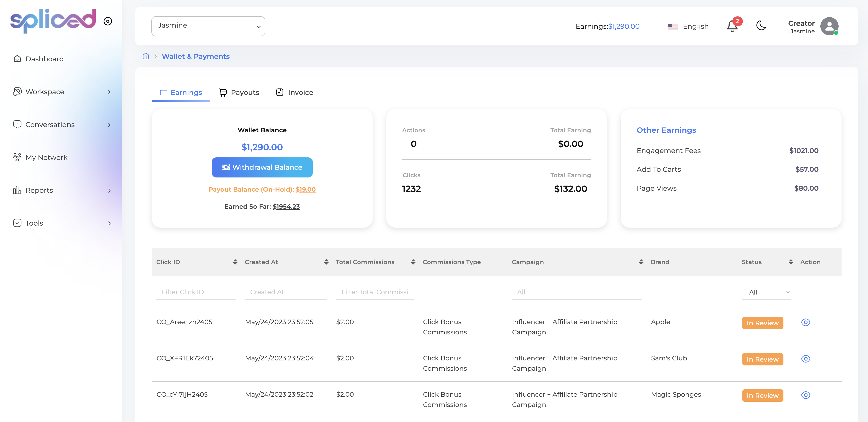The width and height of the screenshot is (868, 422).
Task: Click the notifications bell icon
Action: click(732, 26)
